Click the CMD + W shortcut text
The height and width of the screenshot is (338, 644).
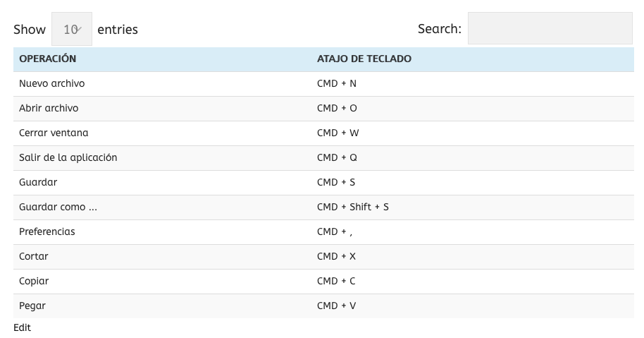pos(338,133)
